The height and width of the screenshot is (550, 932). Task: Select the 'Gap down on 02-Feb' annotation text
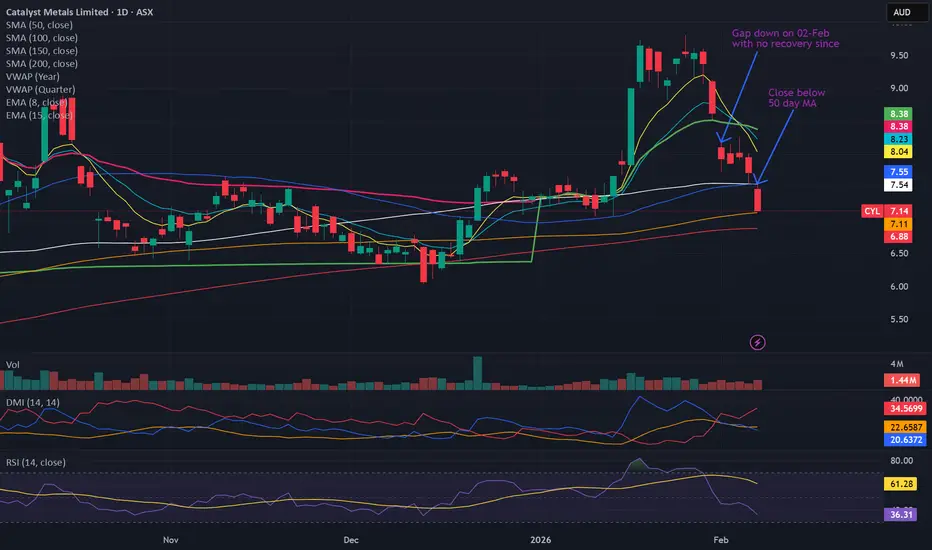click(x=785, y=39)
